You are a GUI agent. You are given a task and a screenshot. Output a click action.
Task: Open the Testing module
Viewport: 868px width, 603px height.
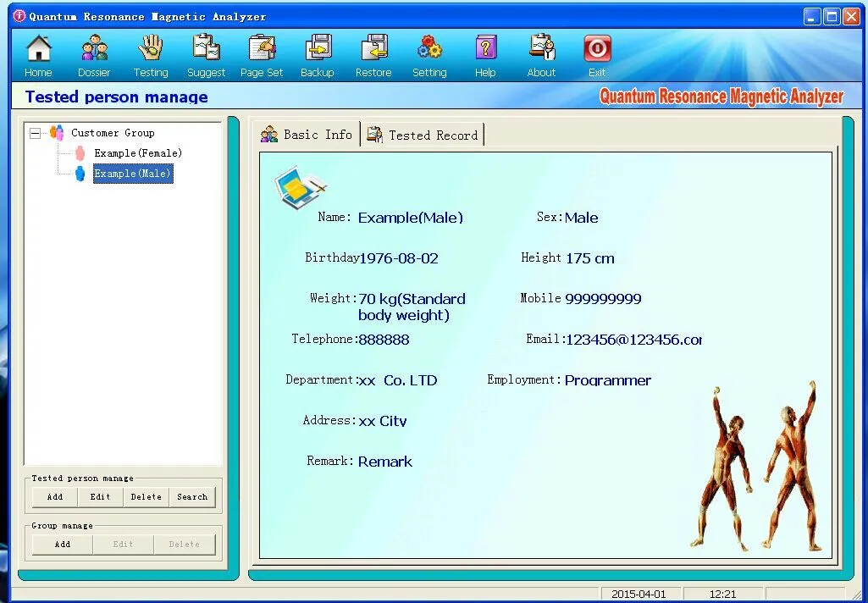[x=150, y=53]
